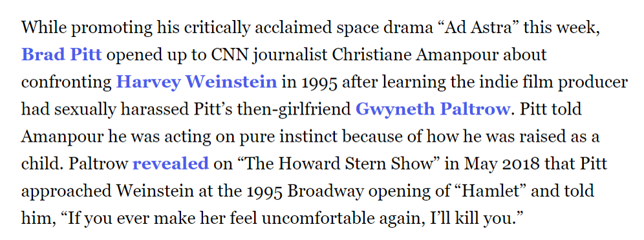Screen dimensions: 644x240
Task: Click the text 'May 2018'
Action: 502,164
